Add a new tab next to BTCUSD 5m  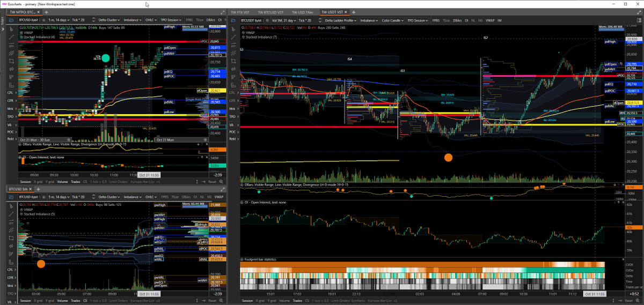[x=38, y=189]
